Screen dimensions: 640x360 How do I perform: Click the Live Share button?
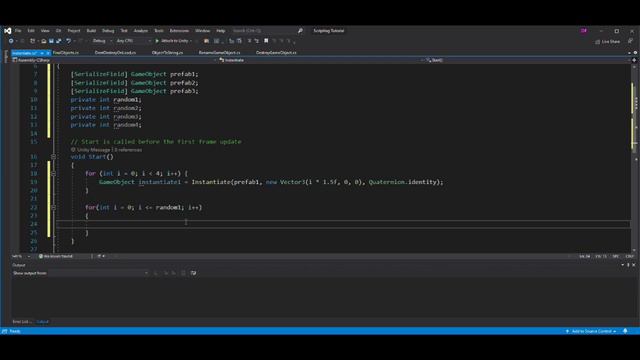(x=607, y=42)
